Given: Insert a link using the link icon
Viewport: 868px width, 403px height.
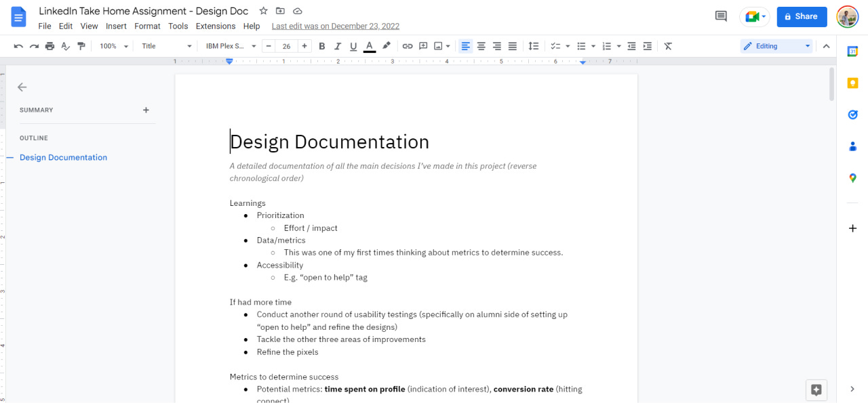Looking at the screenshot, I should 406,45.
